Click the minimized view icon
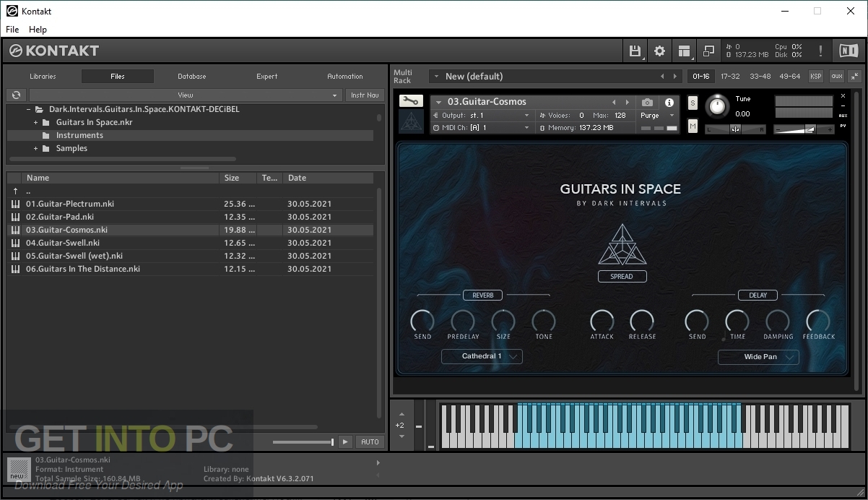Viewport: 868px width, 500px height. [x=708, y=51]
